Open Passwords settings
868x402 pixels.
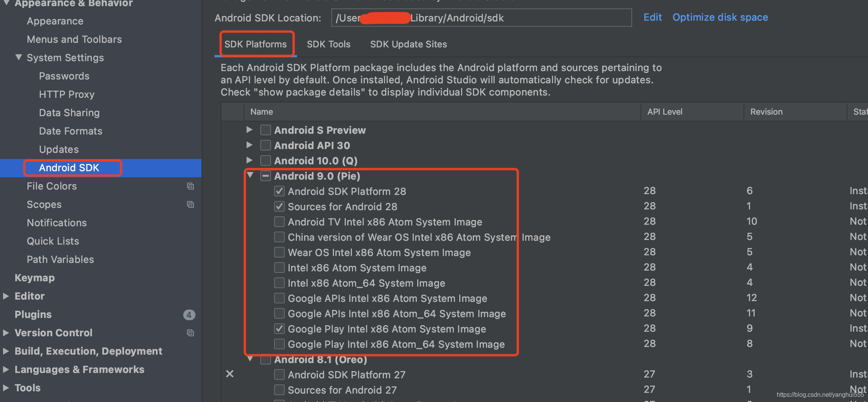pyautogui.click(x=64, y=76)
